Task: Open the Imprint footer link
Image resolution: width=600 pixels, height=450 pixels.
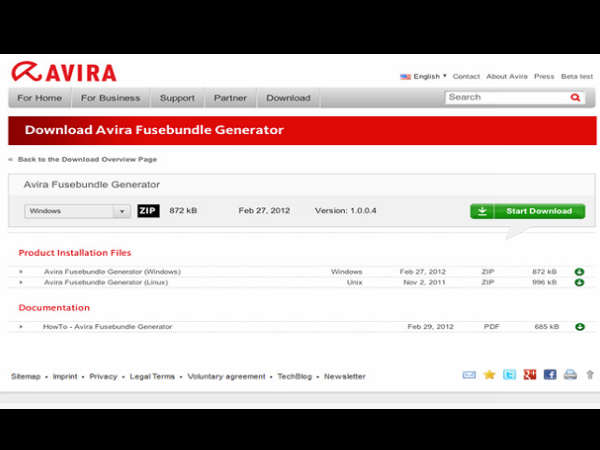Action: 65,377
